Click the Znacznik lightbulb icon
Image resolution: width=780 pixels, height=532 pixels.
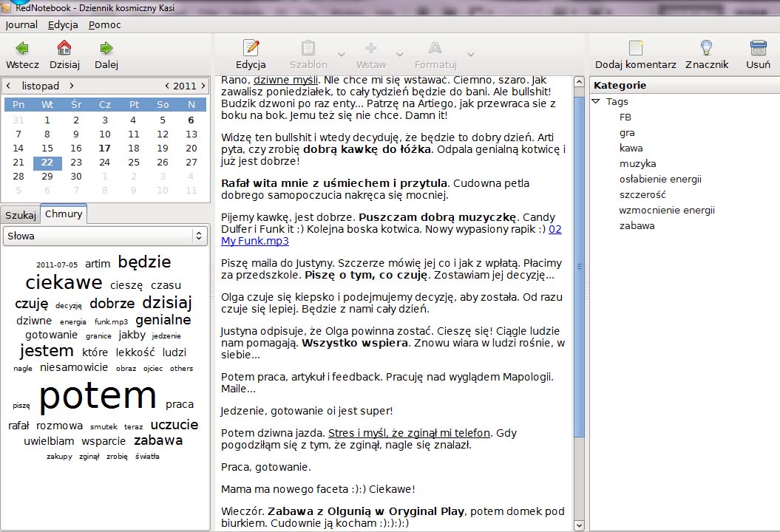[706, 49]
